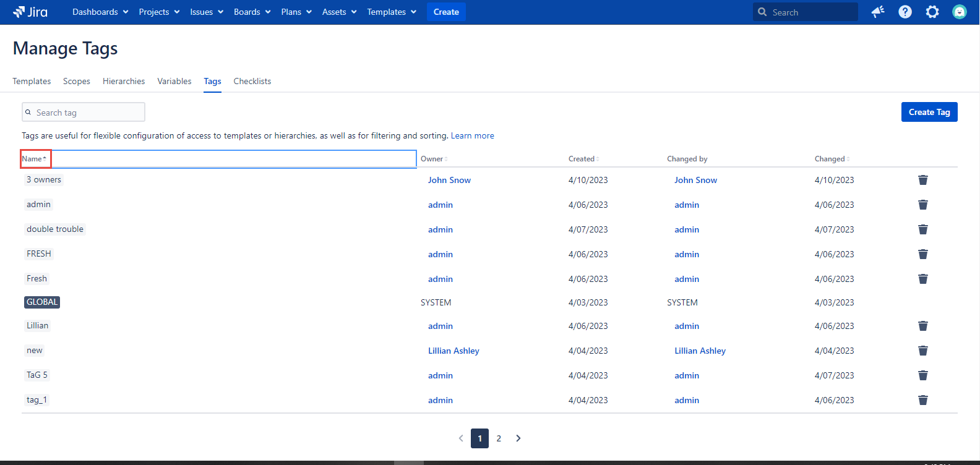
Task: Click the Create Tag button
Action: 929,112
